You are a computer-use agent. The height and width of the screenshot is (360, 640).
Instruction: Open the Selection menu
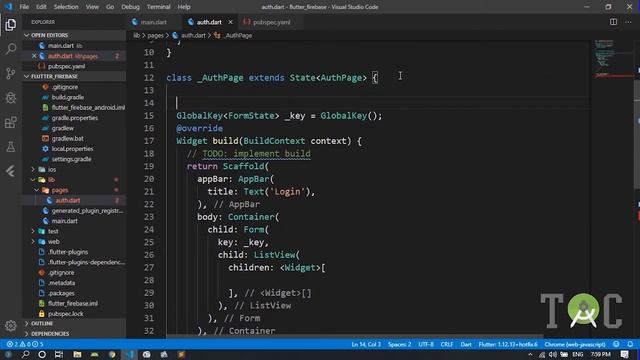66,7
